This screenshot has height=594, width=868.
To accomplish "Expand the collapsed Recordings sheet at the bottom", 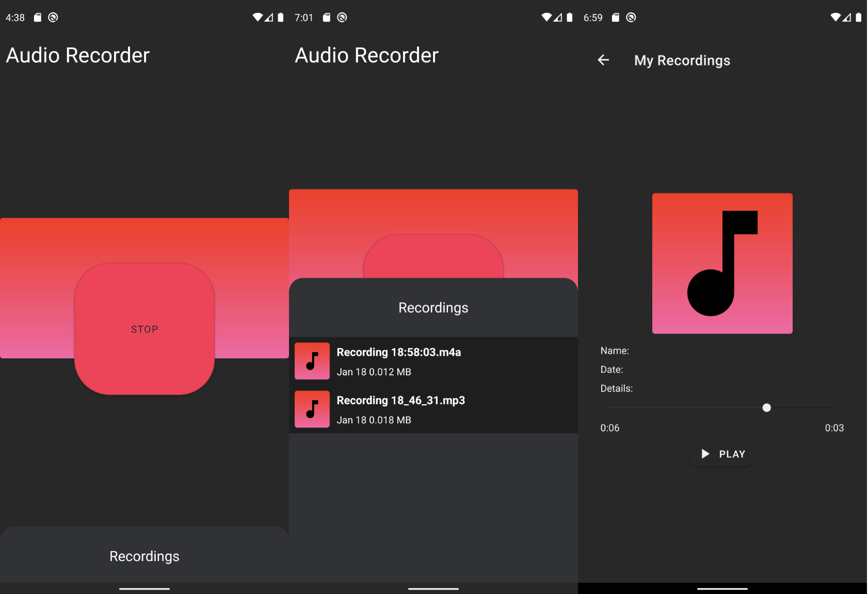I will click(x=144, y=556).
